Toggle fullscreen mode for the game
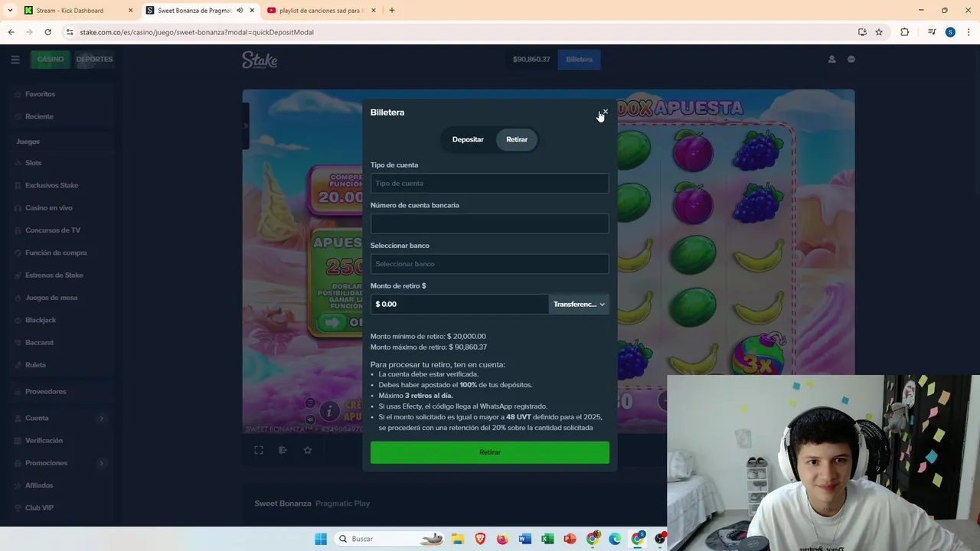 coord(259,450)
